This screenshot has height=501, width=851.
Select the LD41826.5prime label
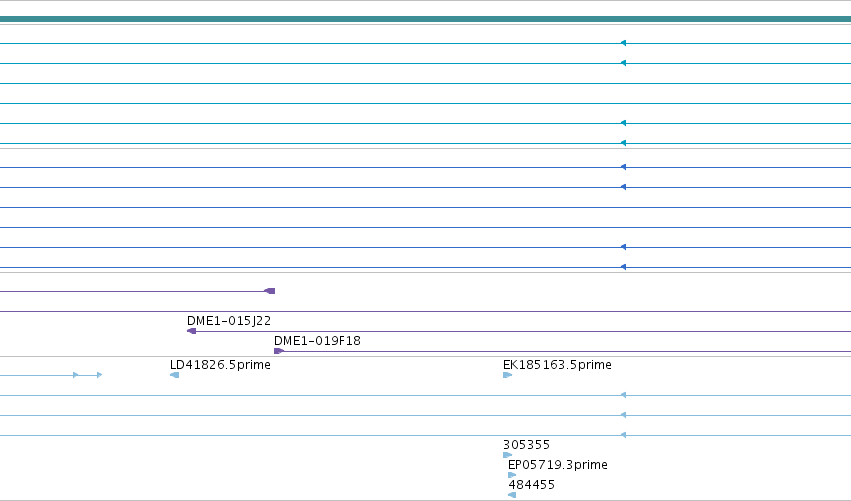point(220,365)
